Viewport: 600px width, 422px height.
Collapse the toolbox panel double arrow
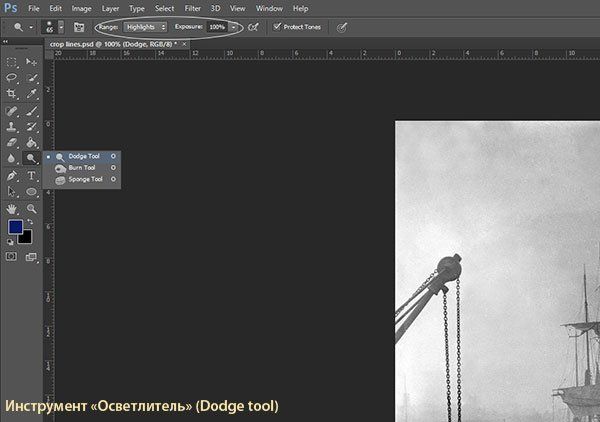point(5,41)
